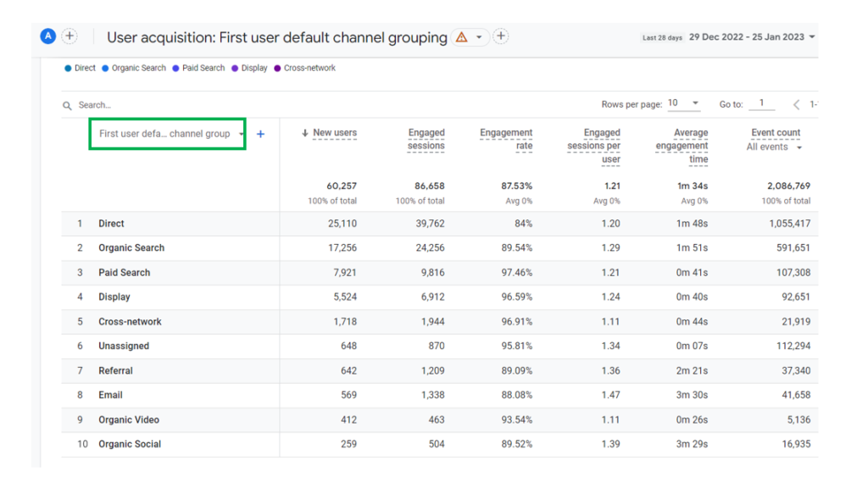Go to the previous page with the arrow
This screenshot has height=488, width=868.
point(796,104)
